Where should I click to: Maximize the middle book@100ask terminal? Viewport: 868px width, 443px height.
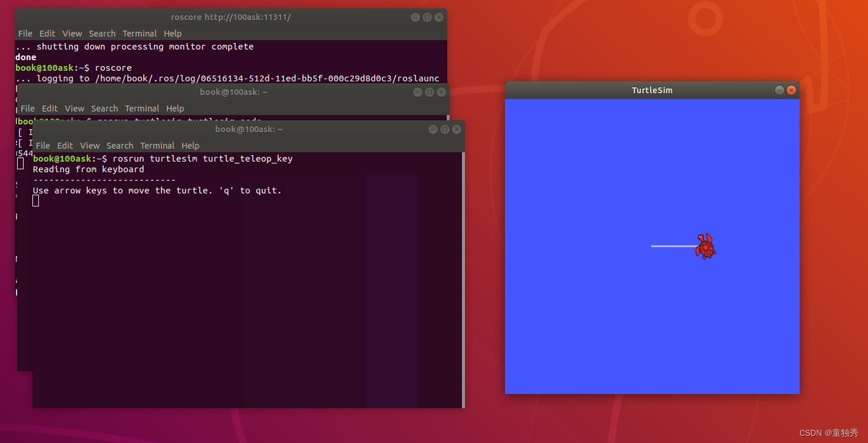click(430, 92)
